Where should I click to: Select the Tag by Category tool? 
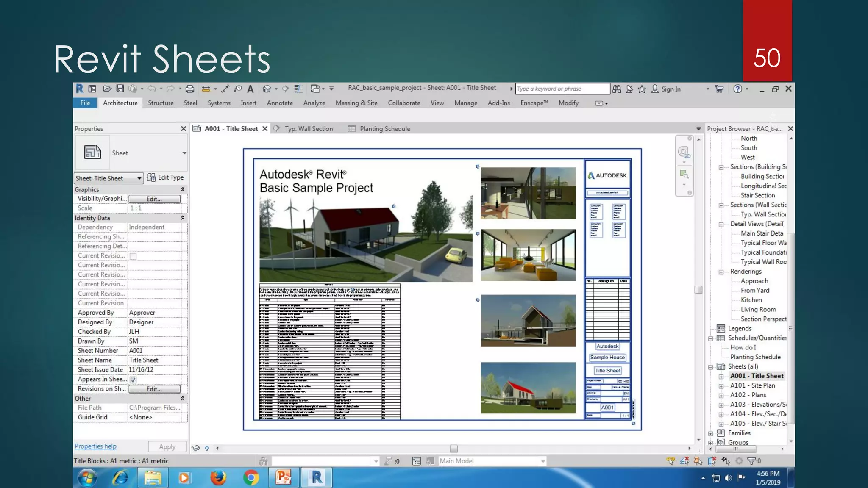coord(238,89)
